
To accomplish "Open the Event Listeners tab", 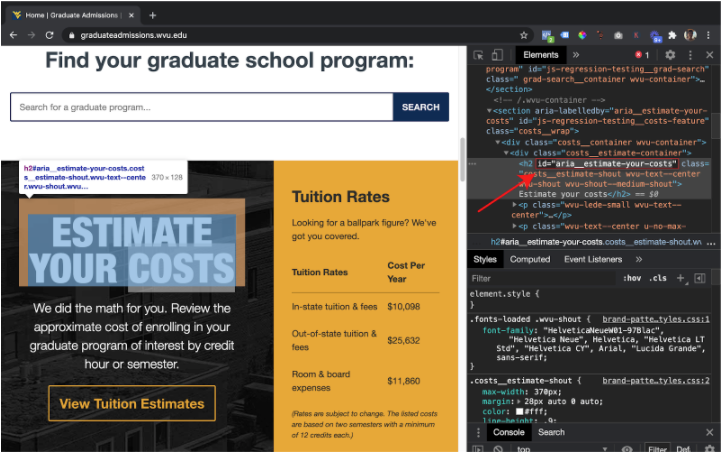I will coord(593,259).
